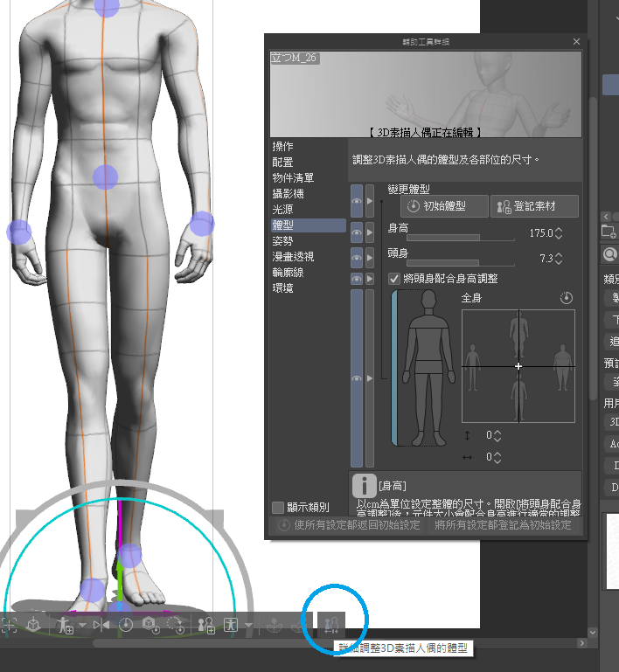Toggle eye visibility for 頭身 row
This screenshot has height=672, width=619.
[357, 258]
